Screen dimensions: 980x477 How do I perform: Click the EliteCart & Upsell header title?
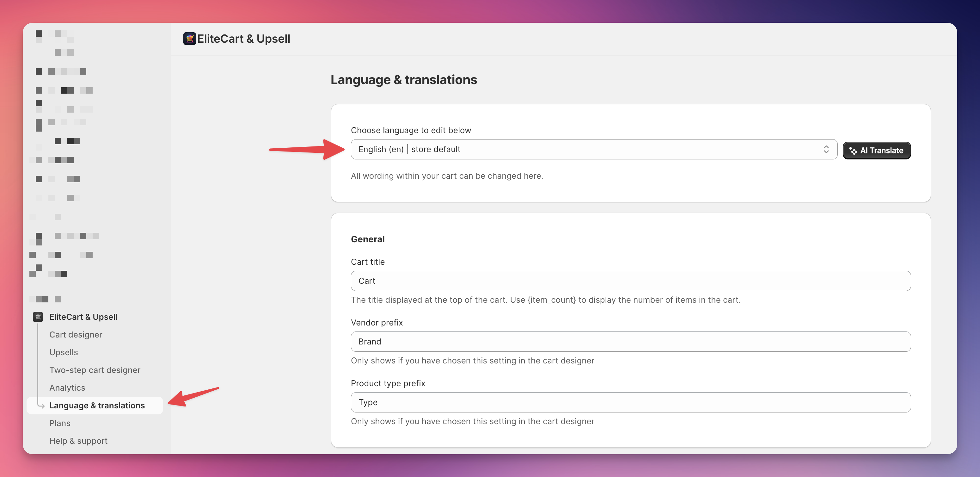(x=243, y=39)
